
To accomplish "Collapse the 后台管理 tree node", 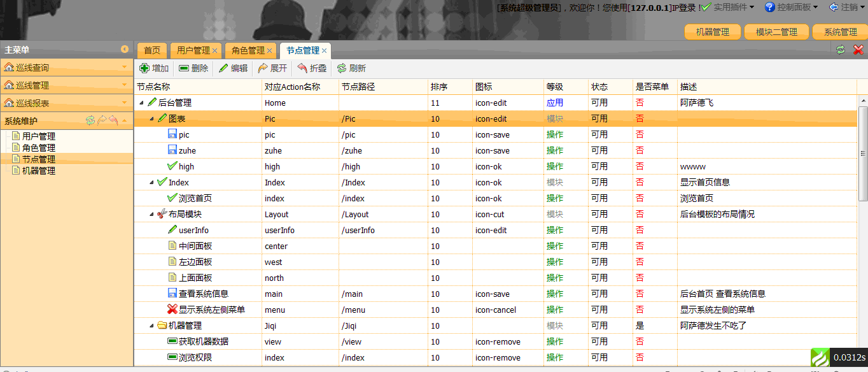I will click(x=143, y=102).
